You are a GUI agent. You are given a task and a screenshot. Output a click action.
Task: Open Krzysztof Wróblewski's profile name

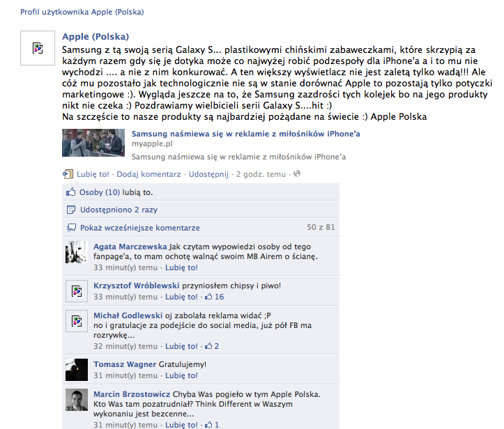point(137,286)
